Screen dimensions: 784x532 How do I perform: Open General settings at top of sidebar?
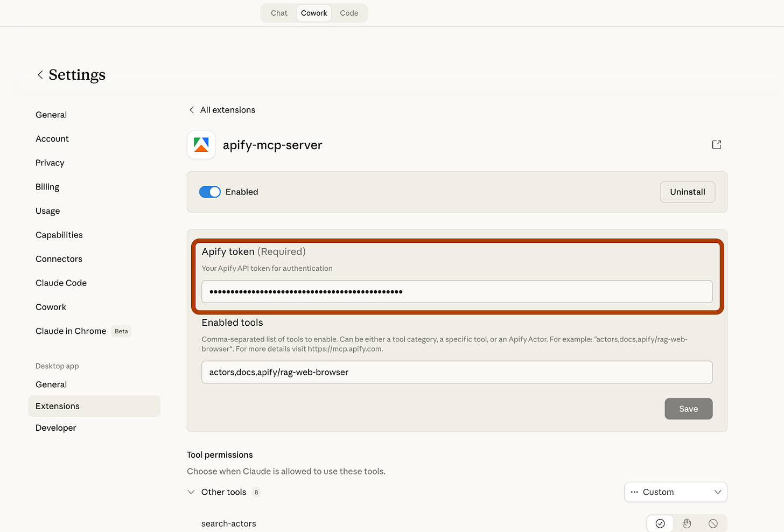coord(51,115)
